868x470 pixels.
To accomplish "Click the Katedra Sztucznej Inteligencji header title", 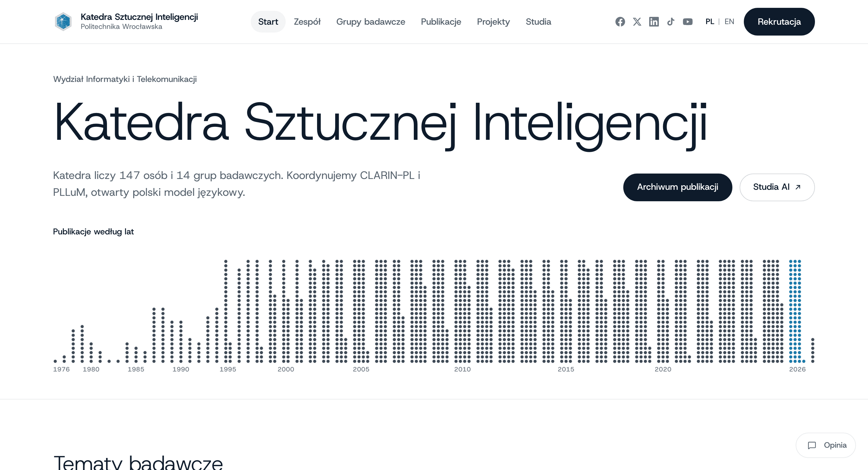I will pyautogui.click(x=139, y=17).
